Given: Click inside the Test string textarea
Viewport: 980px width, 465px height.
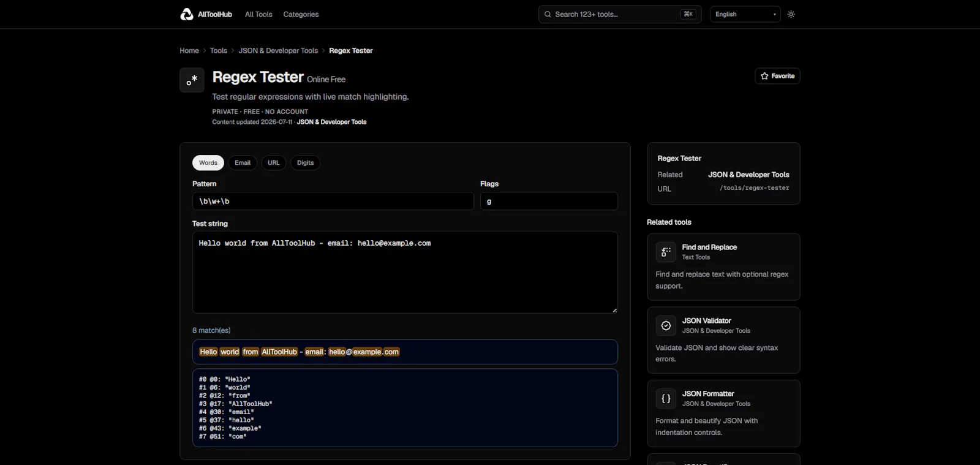Looking at the screenshot, I should click(x=405, y=273).
